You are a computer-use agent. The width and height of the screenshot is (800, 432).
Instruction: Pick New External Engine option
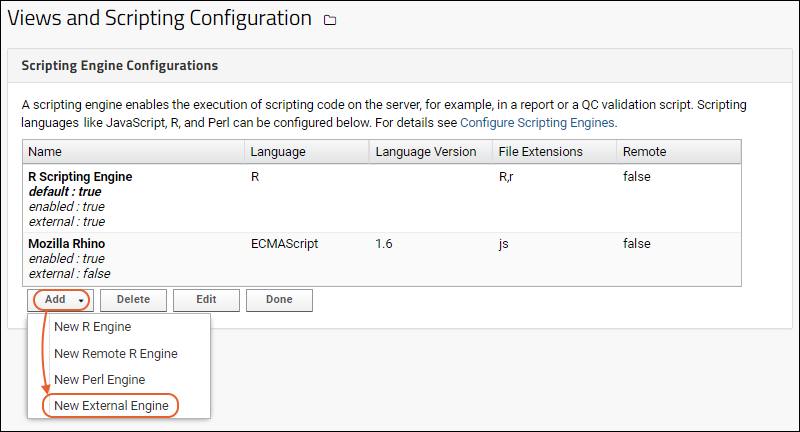click(x=111, y=406)
